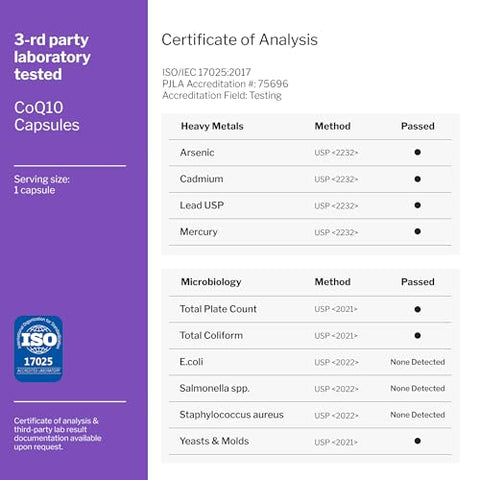The image size is (480, 480).
Task: Click the Yeasts & Molds passed dot
Action: coord(417,441)
